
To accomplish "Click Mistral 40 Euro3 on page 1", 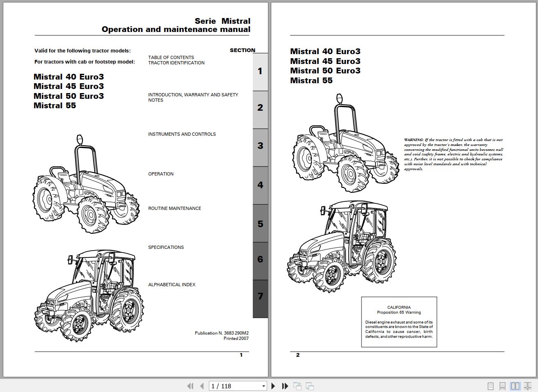I will pyautogui.click(x=69, y=77).
